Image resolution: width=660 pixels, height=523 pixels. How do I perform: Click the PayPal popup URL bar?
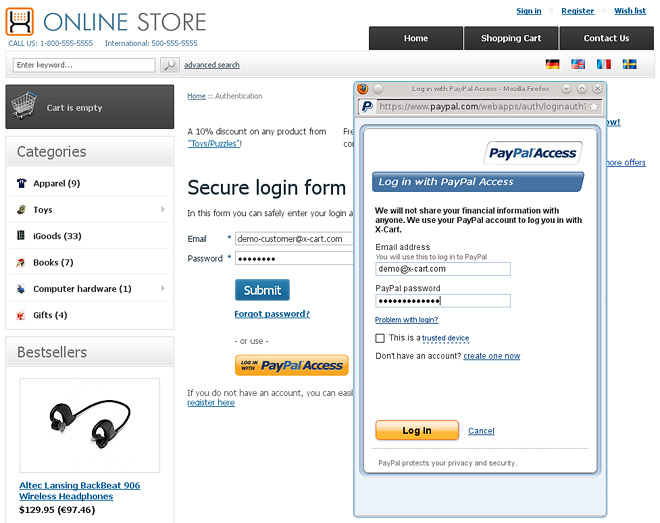tap(482, 106)
